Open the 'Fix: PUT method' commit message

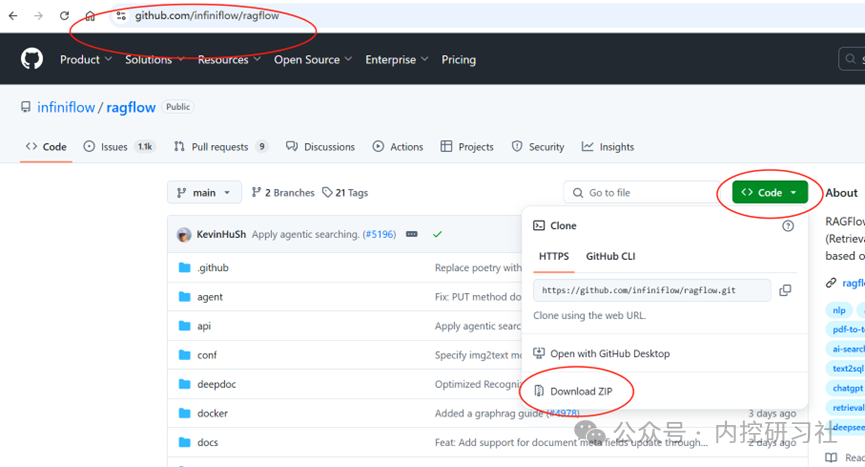tap(478, 297)
